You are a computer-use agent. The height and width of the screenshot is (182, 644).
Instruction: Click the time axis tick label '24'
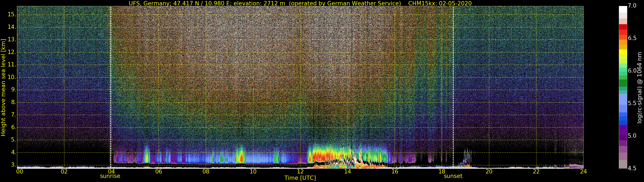point(583,171)
